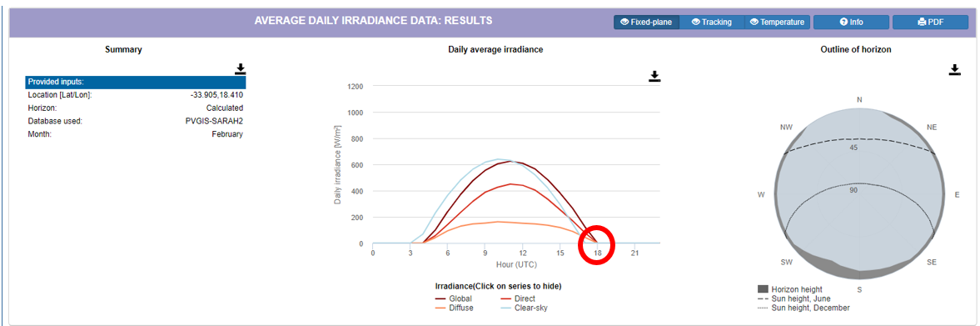Screen dimensions: 980x326
Task: Hide the Direct irradiance series
Action: coord(519,298)
